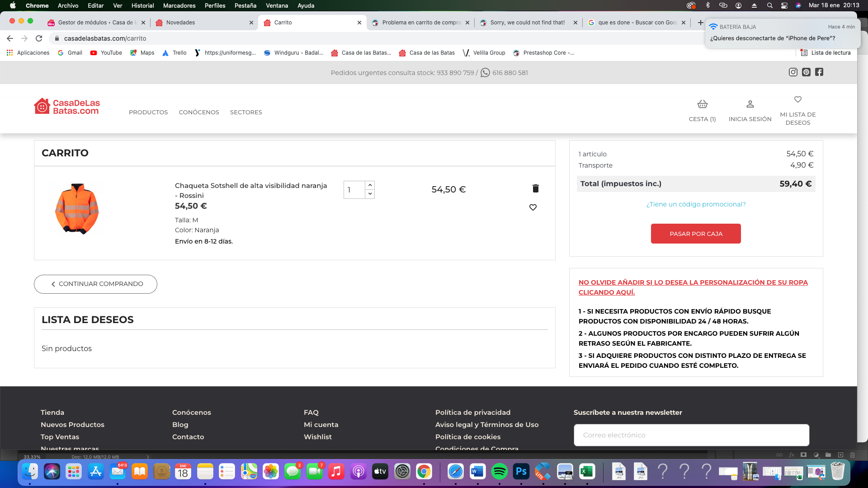This screenshot has width=868, height=488.
Task: Click the newsletter email input field
Action: (x=691, y=435)
